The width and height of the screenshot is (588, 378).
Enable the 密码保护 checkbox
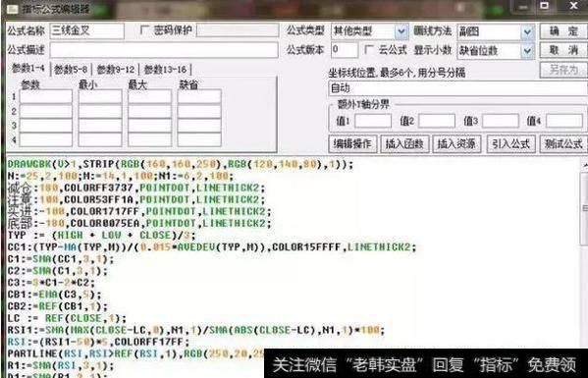click(144, 30)
